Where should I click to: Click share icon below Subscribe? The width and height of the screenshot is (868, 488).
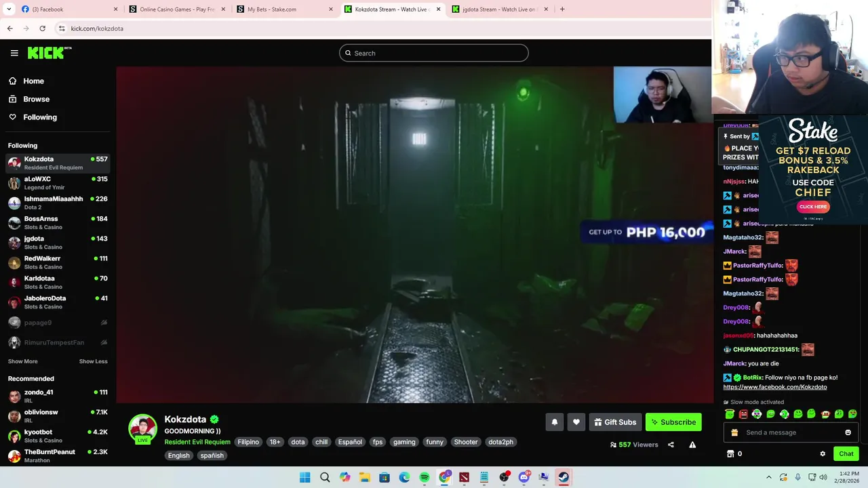[671, 445]
